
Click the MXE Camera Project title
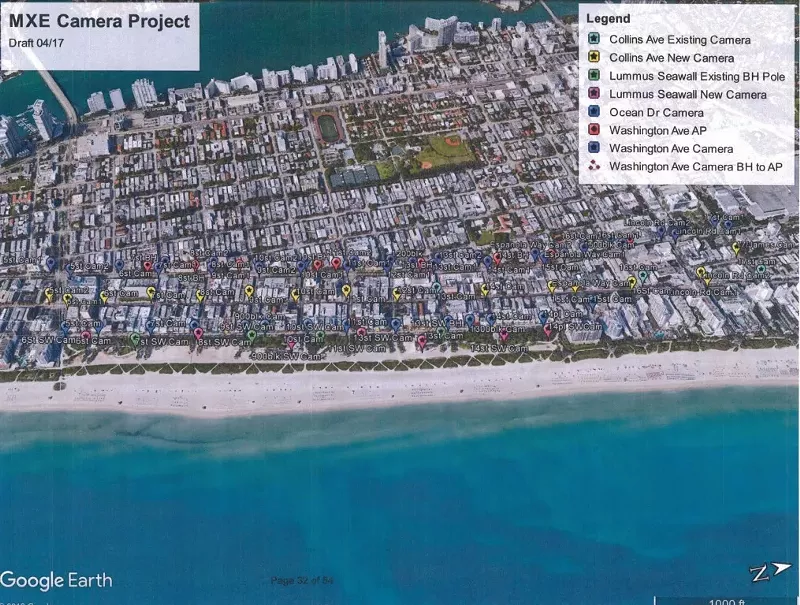tap(99, 21)
